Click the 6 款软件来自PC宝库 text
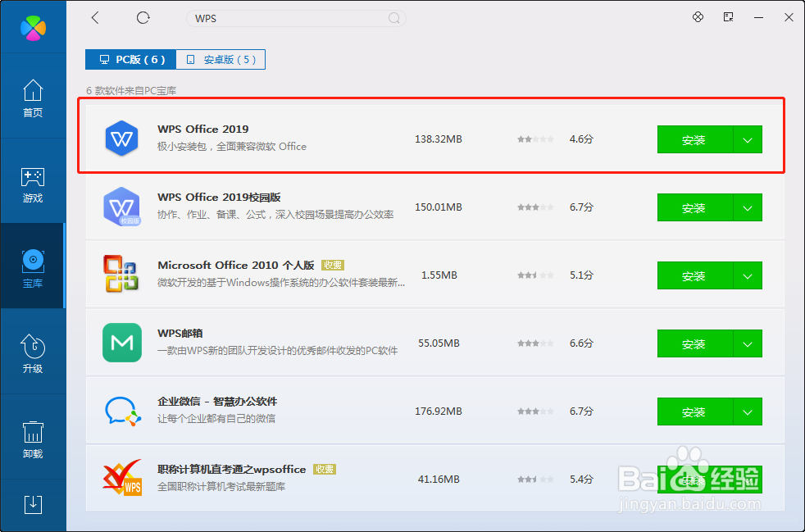Image resolution: width=805 pixels, height=532 pixels. [x=131, y=91]
